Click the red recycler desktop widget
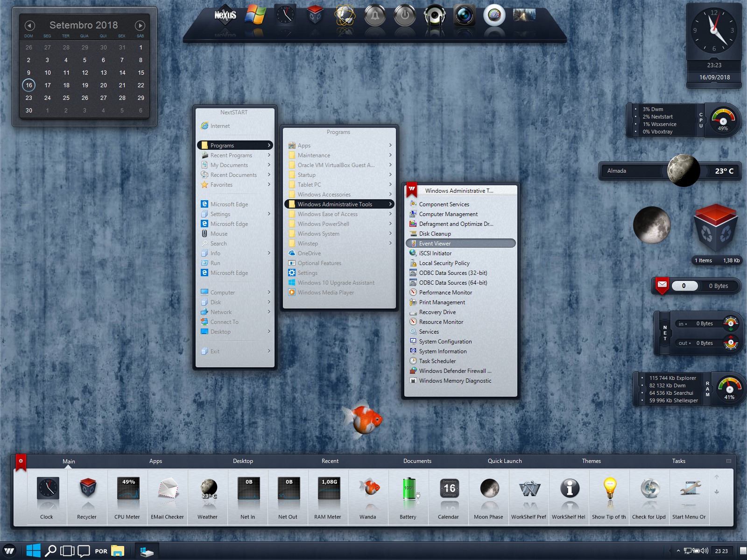This screenshot has width=747, height=560. coord(716,229)
